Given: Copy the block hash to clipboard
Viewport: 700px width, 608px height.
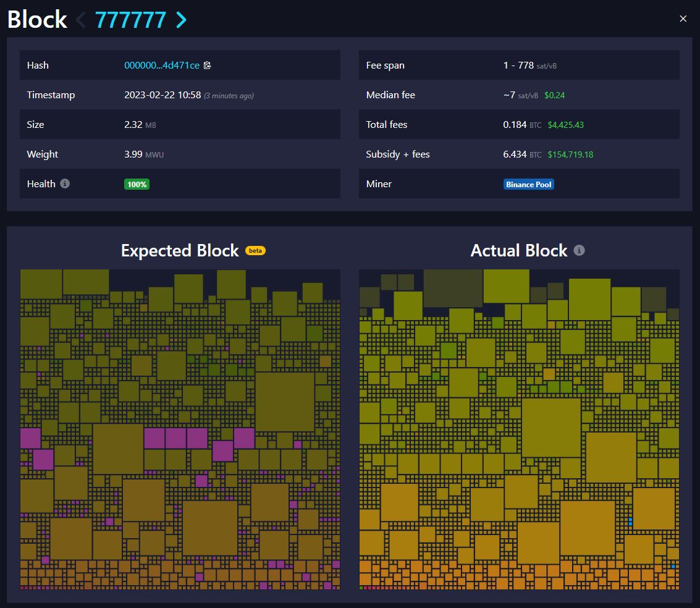Looking at the screenshot, I should tap(208, 65).
